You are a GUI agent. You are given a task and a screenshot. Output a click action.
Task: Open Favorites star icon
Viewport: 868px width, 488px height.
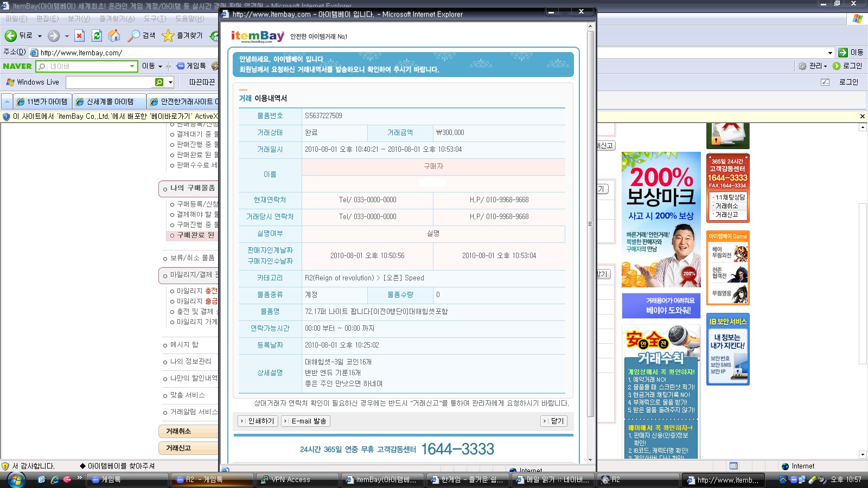(x=168, y=36)
